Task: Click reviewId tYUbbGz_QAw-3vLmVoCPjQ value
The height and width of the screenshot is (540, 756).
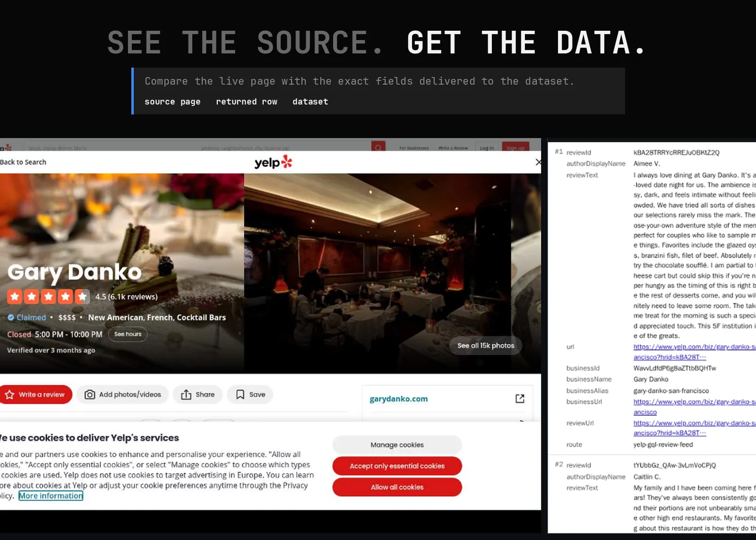Action: 675,465
